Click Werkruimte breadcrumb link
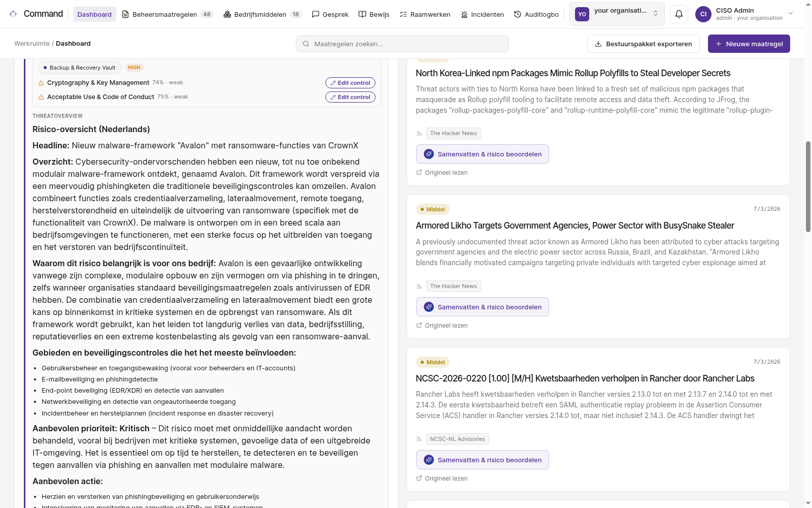This screenshot has height=508, width=812. pos(32,44)
